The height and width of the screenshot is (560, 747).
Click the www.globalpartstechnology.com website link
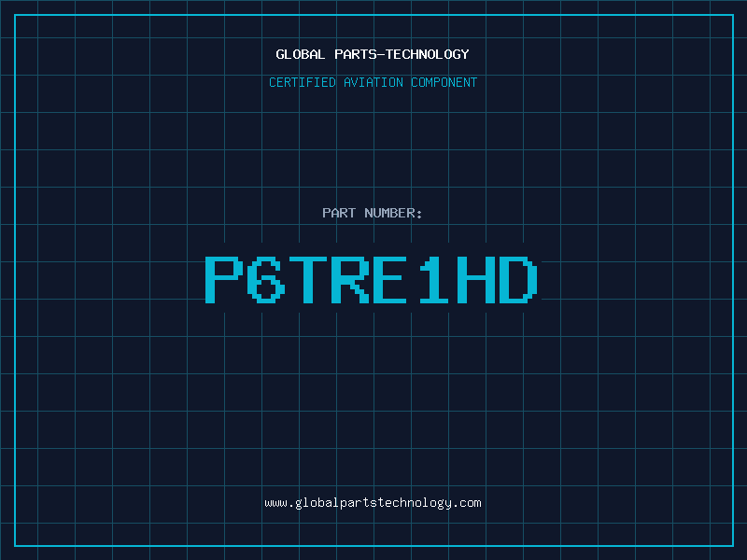373,503
